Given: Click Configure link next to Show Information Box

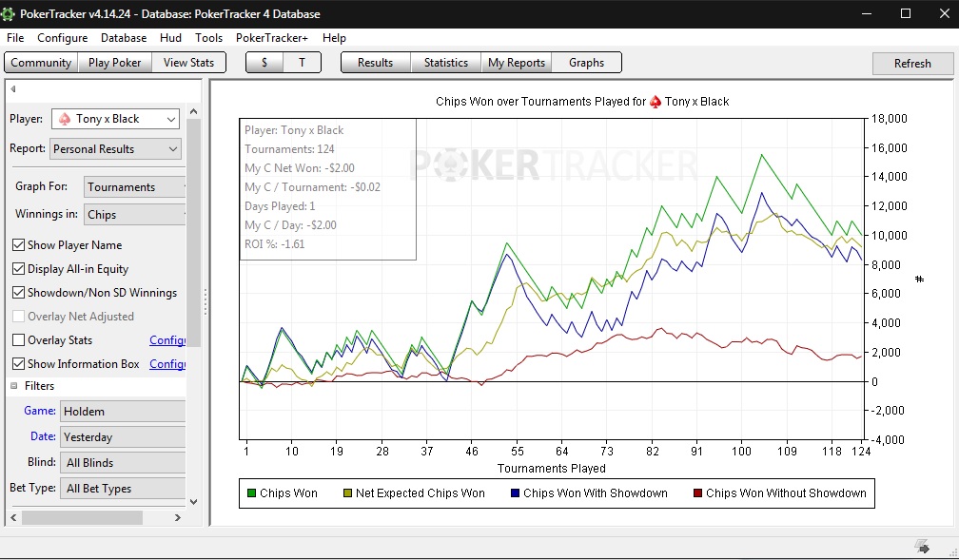Looking at the screenshot, I should click(167, 364).
